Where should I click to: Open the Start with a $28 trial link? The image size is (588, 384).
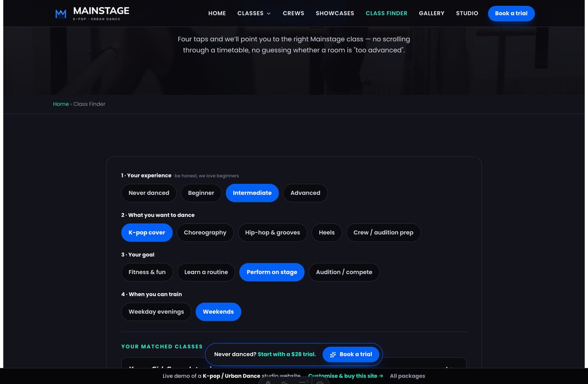pyautogui.click(x=287, y=354)
